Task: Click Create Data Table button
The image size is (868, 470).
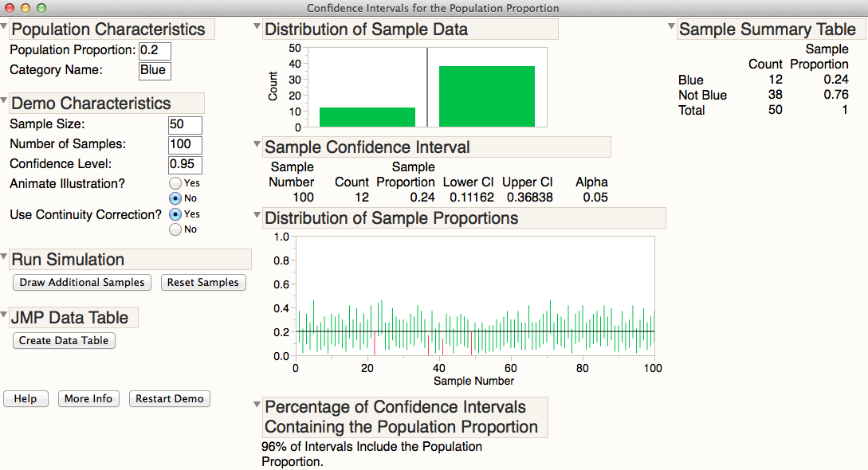Action: 64,340
